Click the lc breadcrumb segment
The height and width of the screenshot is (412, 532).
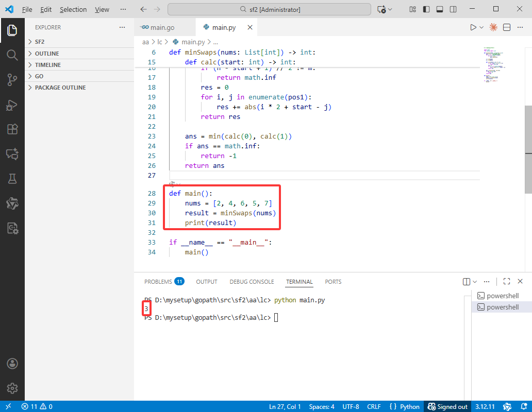click(160, 42)
